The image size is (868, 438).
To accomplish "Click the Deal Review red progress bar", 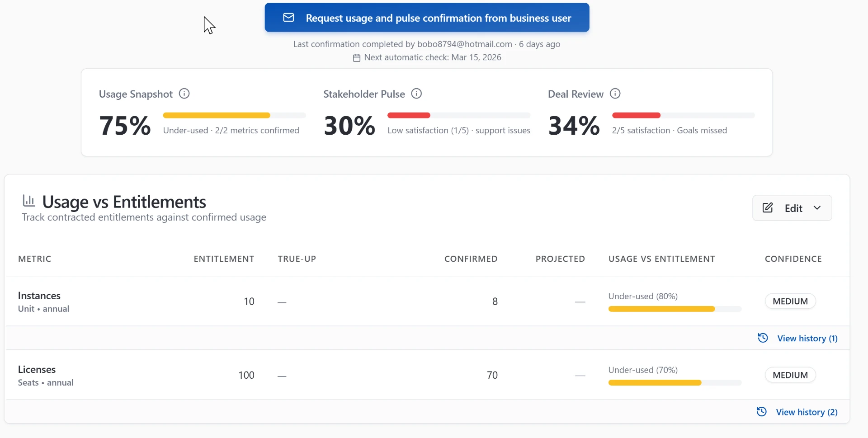I will 636,116.
